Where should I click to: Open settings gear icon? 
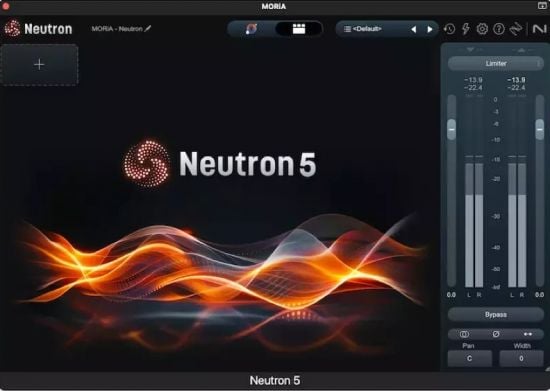(482, 29)
